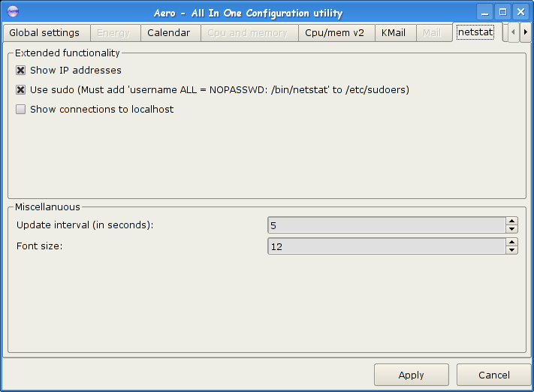534x392 pixels.
Task: Go to the KMail tab
Action: (396, 33)
